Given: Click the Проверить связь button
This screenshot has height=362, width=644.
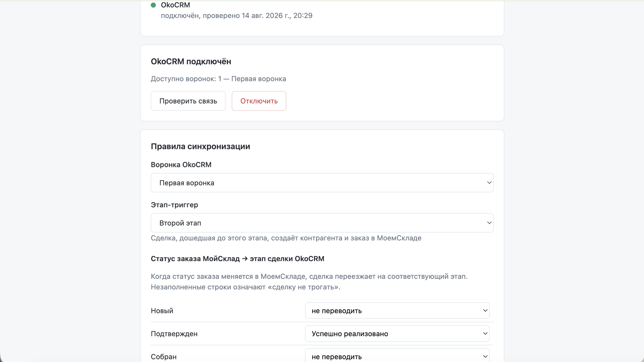Looking at the screenshot, I should coord(188,101).
